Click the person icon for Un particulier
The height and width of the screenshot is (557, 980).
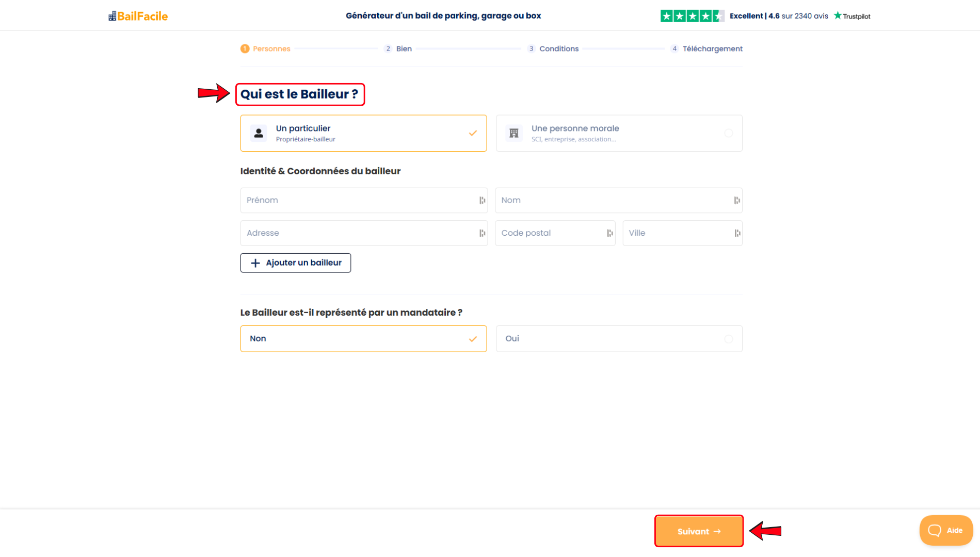click(259, 133)
